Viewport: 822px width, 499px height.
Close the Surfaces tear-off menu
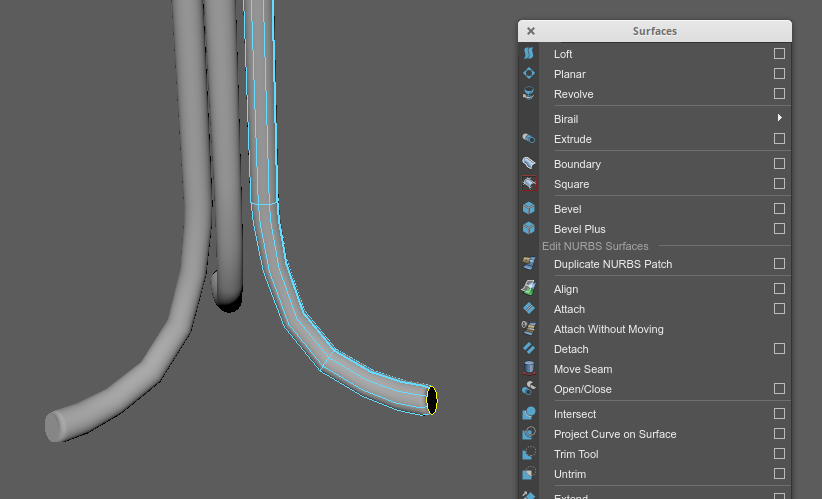coord(531,31)
